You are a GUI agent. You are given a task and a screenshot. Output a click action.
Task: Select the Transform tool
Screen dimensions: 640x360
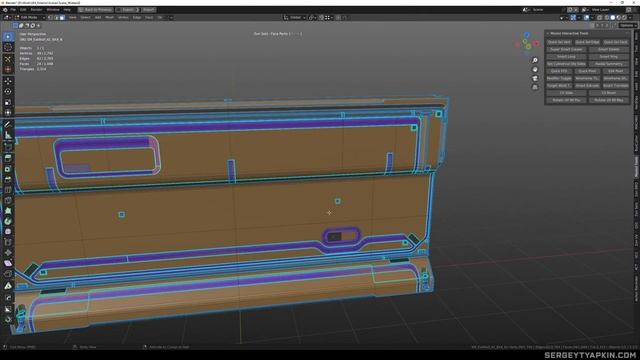(8, 113)
